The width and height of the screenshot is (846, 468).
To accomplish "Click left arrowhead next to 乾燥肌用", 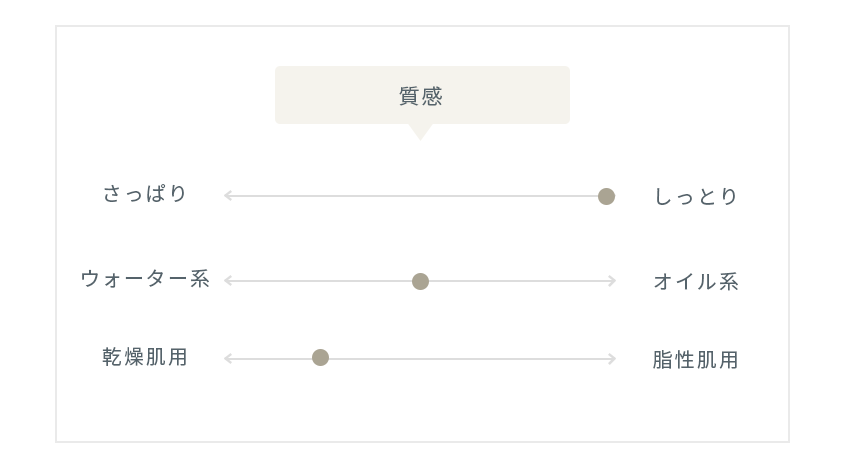I will pyautogui.click(x=228, y=358).
